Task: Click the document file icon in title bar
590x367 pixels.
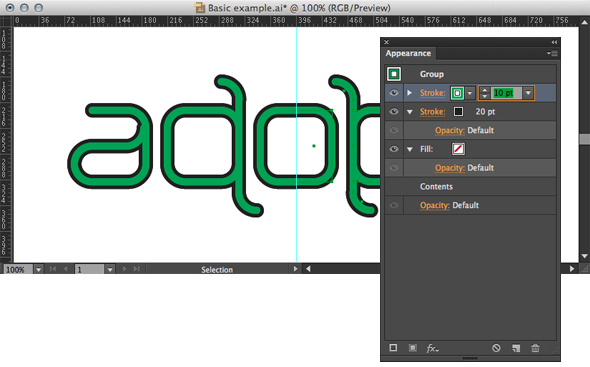Action: click(200, 8)
